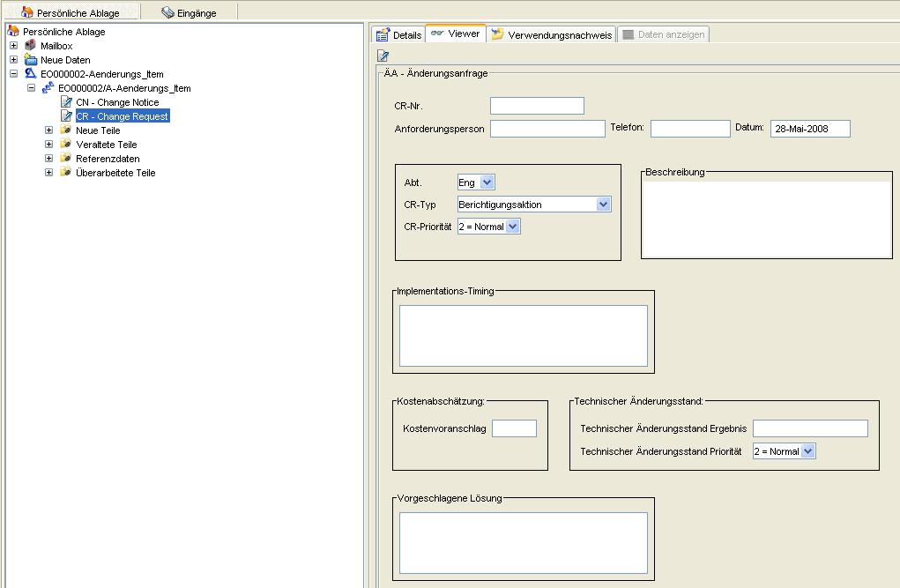Select the Mailbox tree label

click(56, 45)
